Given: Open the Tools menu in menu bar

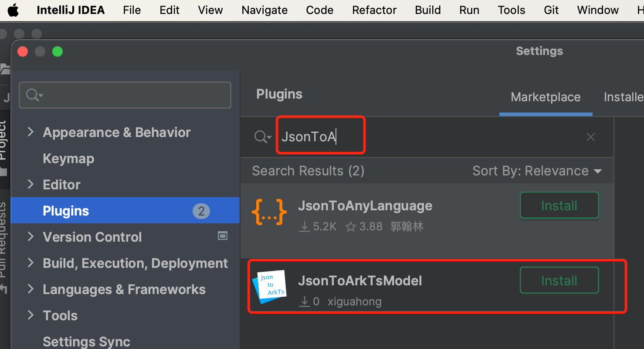Looking at the screenshot, I should pos(512,10).
